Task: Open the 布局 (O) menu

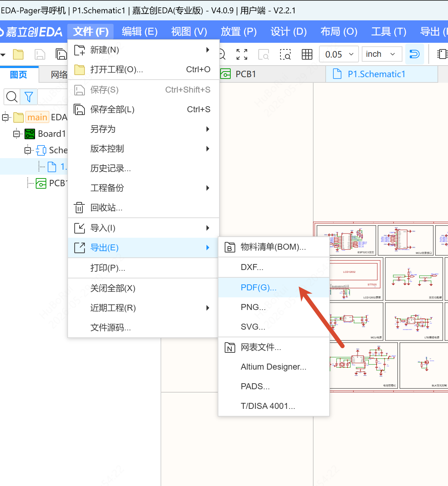Action: tap(339, 32)
